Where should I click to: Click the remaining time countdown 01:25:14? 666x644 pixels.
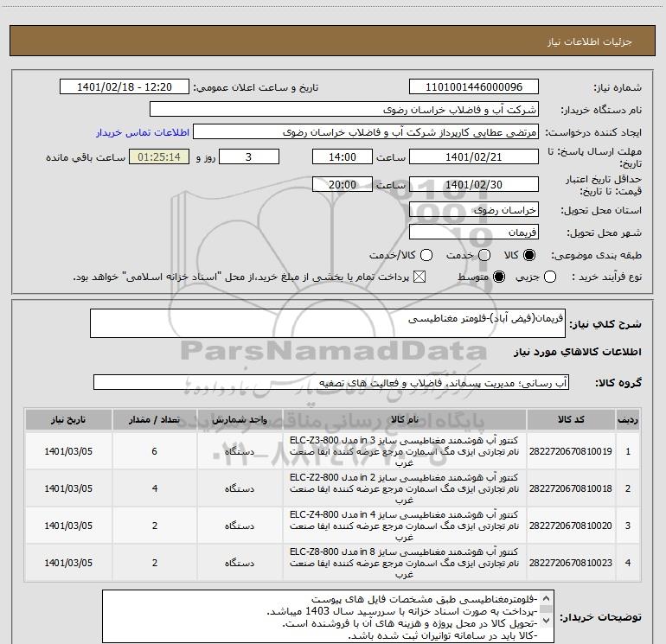pyautogui.click(x=159, y=157)
